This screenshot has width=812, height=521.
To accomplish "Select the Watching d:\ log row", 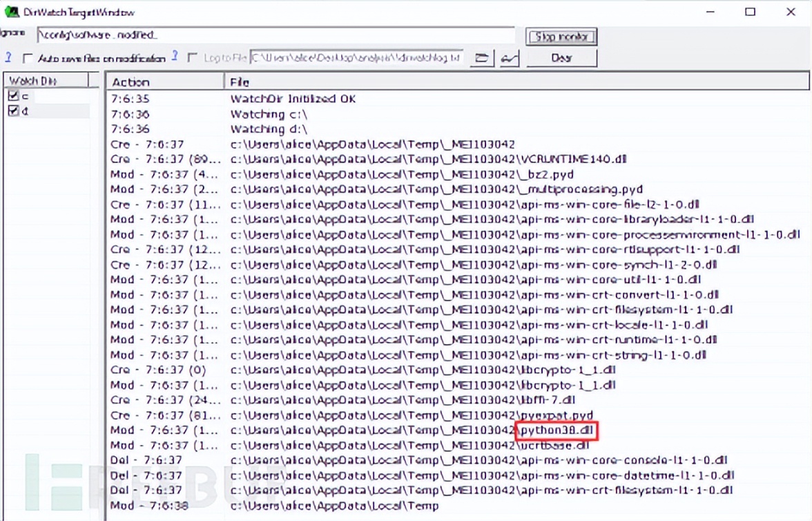I will pyautogui.click(x=458, y=129).
